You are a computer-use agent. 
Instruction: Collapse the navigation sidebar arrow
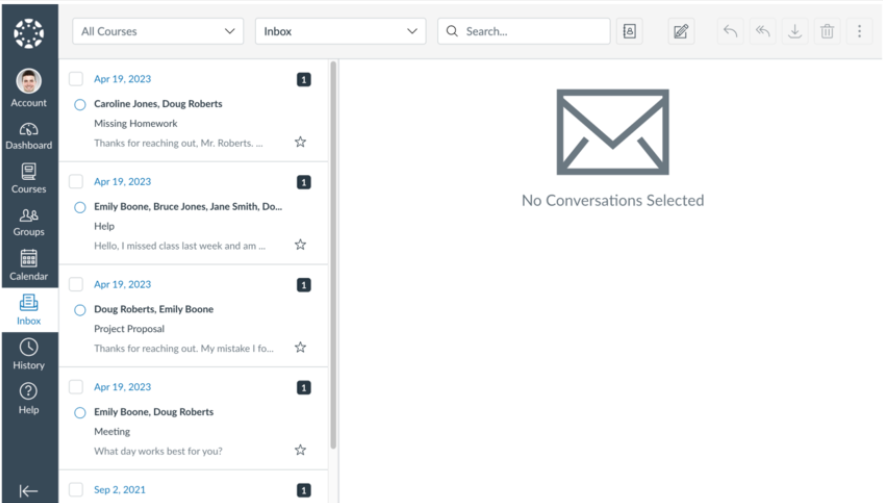point(29,490)
